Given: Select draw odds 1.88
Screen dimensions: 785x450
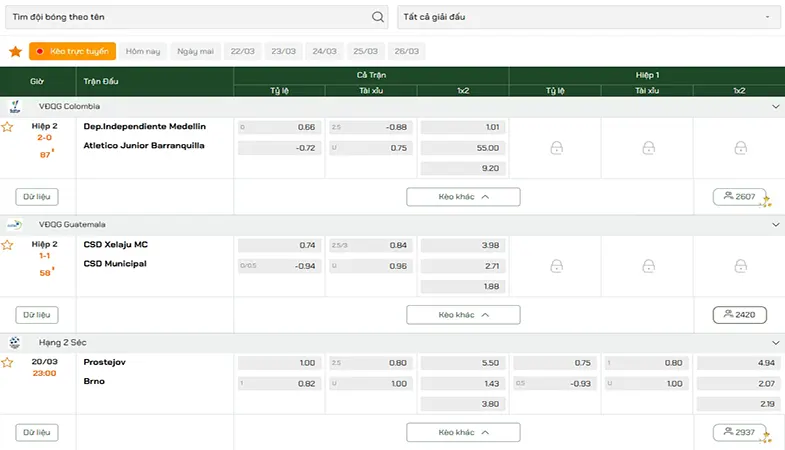Looking at the screenshot, I should pyautogui.click(x=463, y=287).
